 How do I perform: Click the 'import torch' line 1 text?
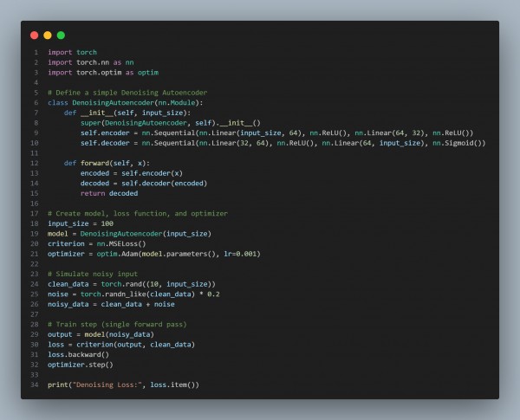[72, 52]
